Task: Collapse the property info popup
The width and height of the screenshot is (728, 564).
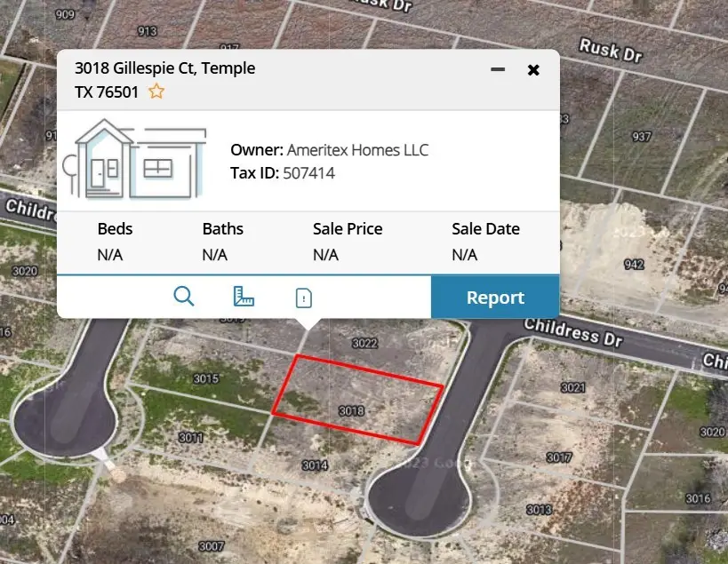Action: tap(498, 69)
